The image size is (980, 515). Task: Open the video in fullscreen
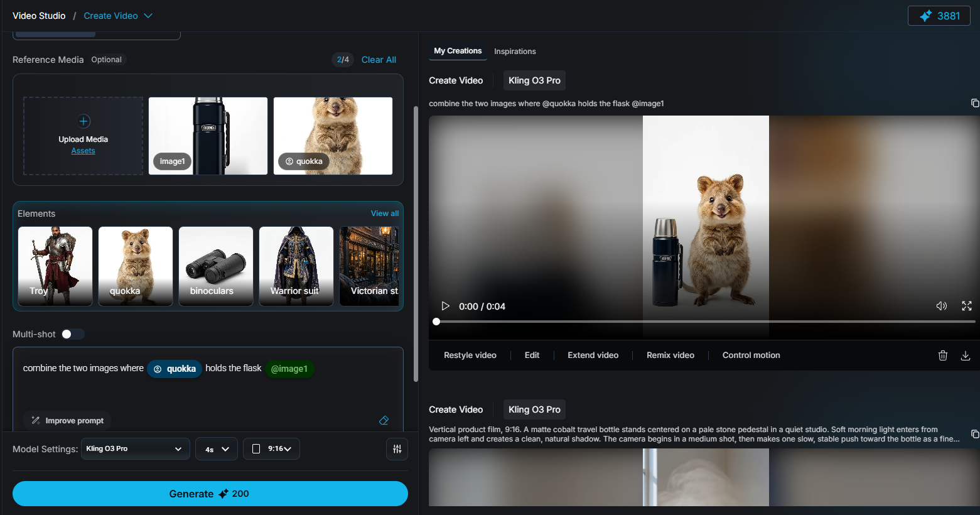click(967, 306)
